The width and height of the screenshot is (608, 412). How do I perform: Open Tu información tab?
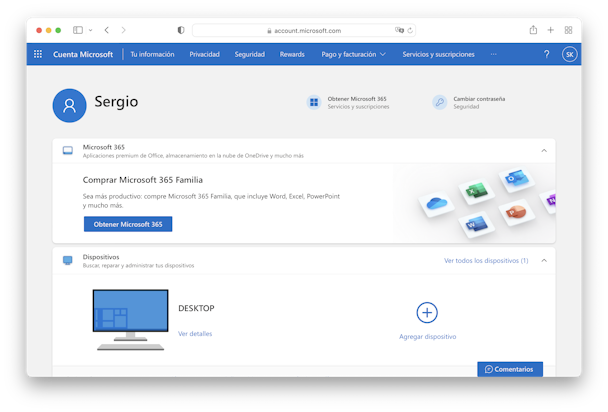152,54
